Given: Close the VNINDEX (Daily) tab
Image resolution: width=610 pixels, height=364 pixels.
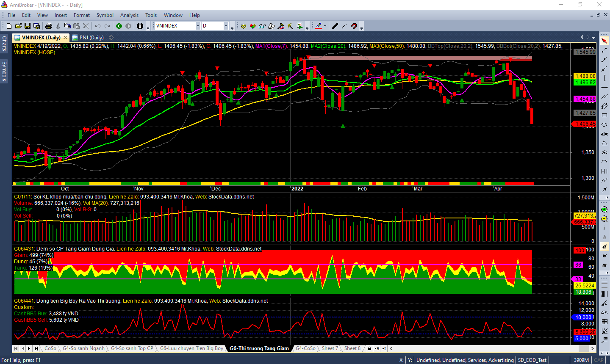Looking at the screenshot, I should point(65,38).
